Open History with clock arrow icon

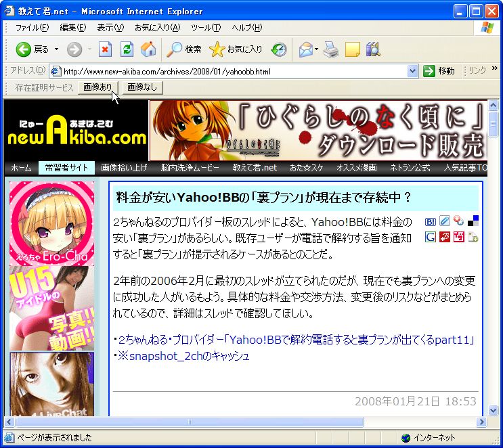coord(279,49)
